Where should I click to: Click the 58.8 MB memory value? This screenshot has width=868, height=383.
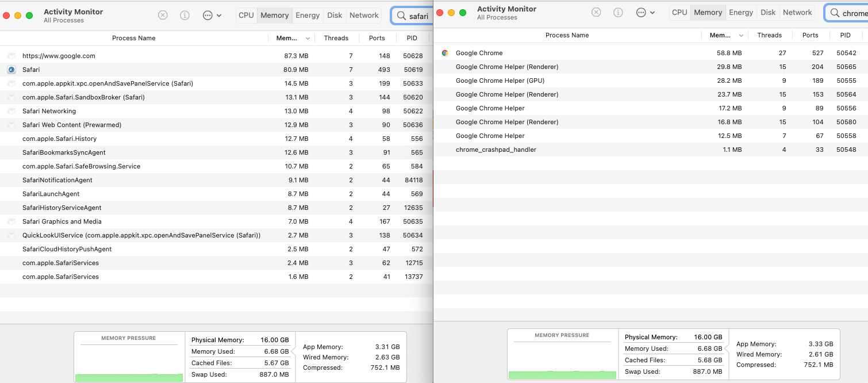click(x=729, y=53)
